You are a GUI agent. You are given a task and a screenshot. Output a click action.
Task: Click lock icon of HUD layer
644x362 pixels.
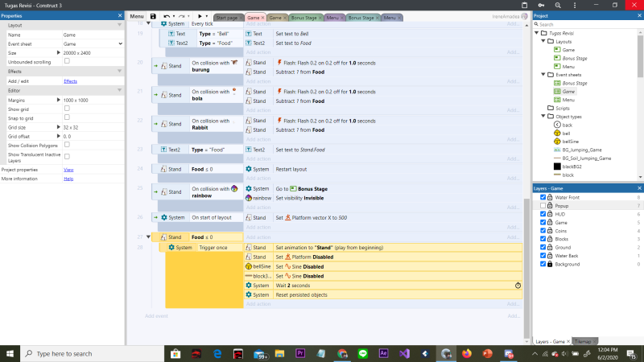(550, 214)
